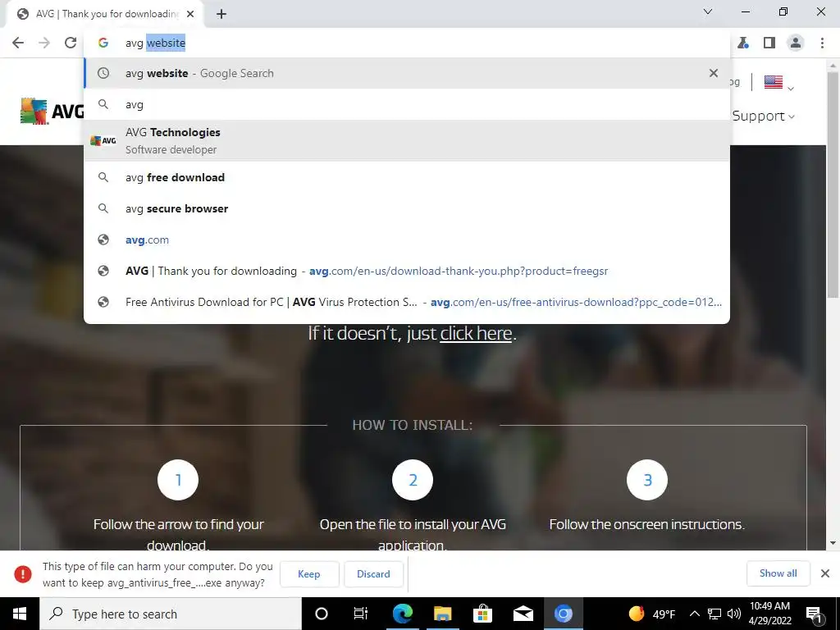Click the 'click here' download link

[x=476, y=333]
